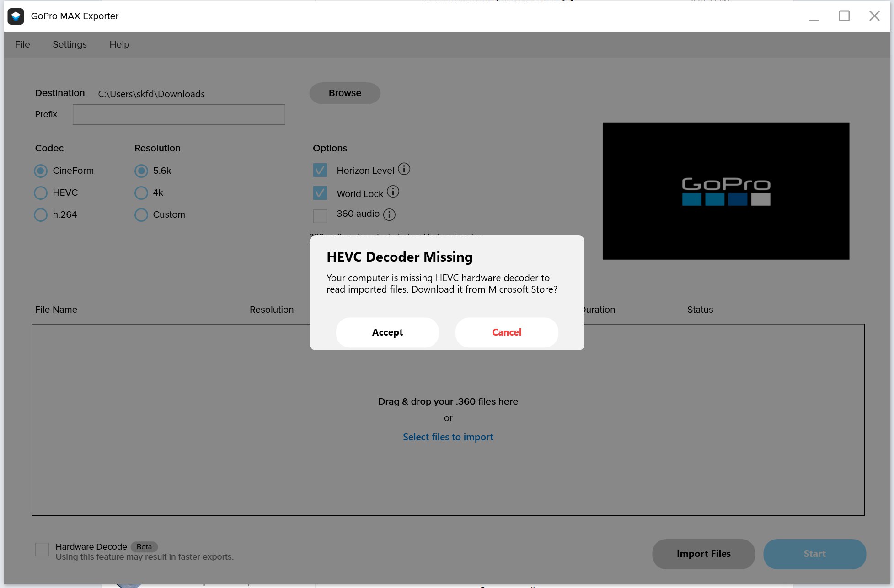
Task: Enable Hardware Decode checkbox
Action: click(42, 550)
